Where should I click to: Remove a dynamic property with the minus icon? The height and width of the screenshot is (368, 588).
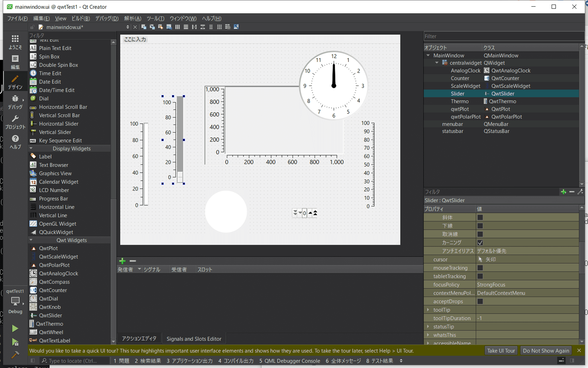coord(572,192)
